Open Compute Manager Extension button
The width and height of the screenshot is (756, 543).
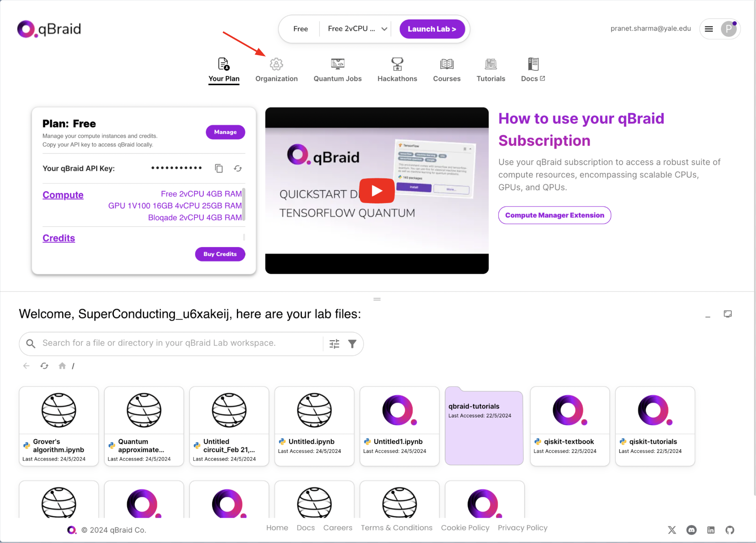tap(554, 215)
